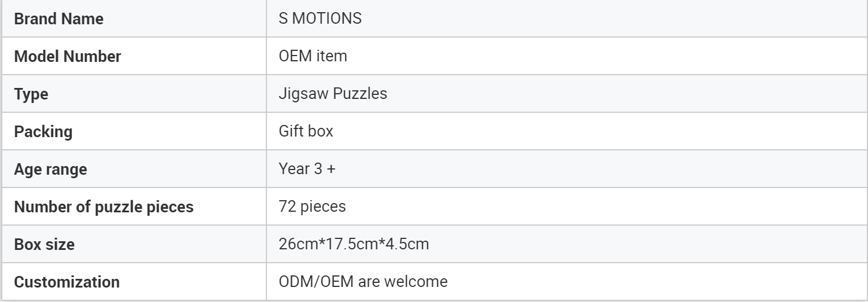The height and width of the screenshot is (302, 868).
Task: Click the Packing row label
Action: point(43,132)
